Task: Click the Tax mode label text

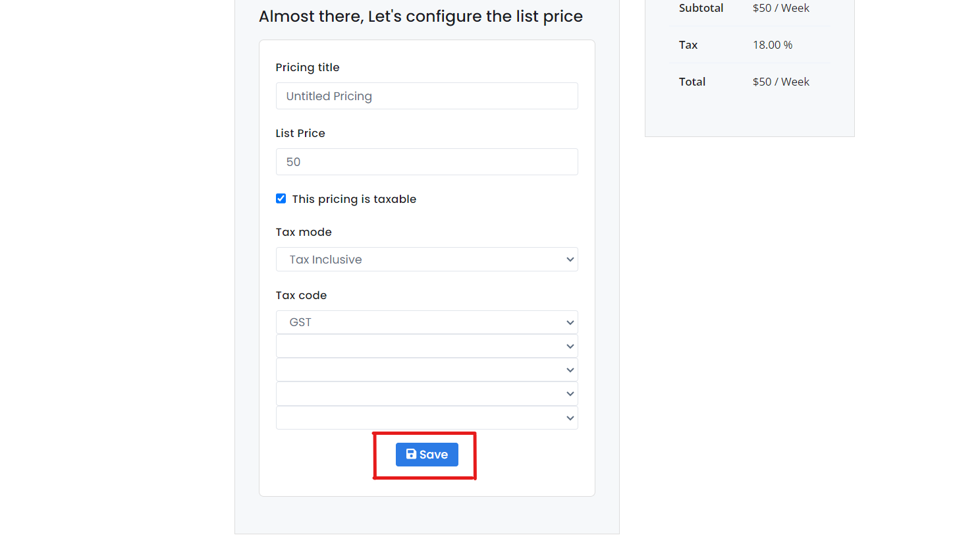Action: tap(304, 231)
